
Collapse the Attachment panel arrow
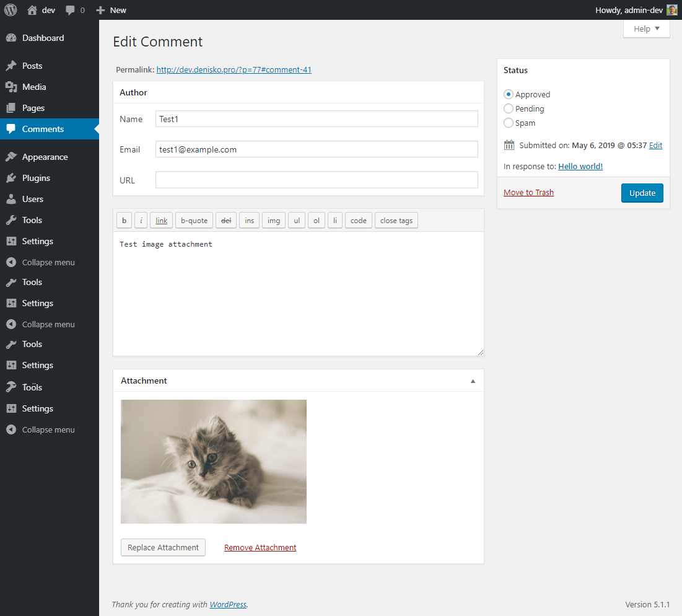click(x=473, y=381)
